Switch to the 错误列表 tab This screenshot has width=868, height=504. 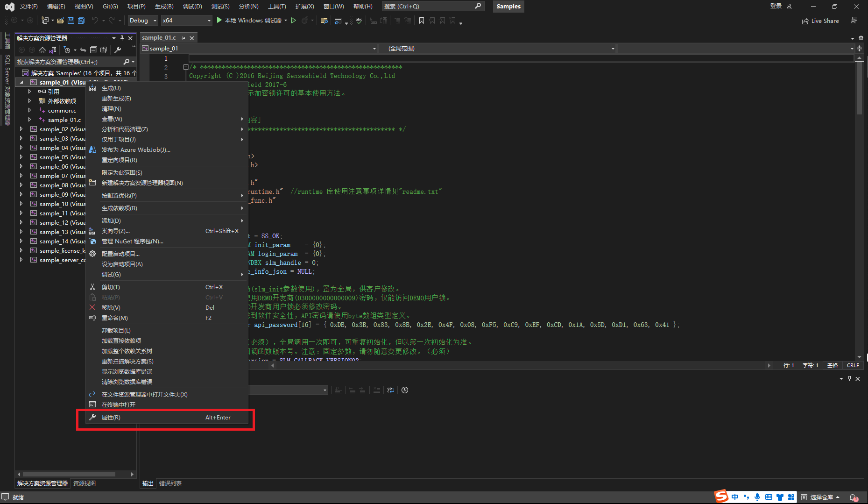tap(170, 483)
